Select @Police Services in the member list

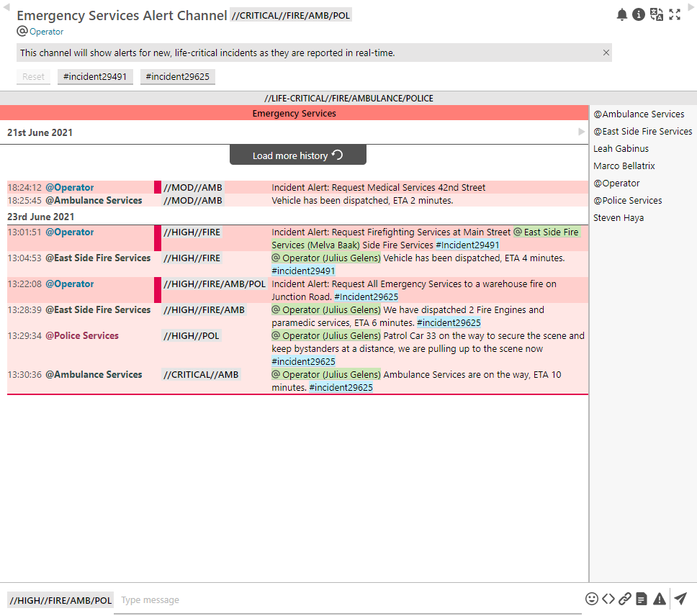(x=628, y=201)
